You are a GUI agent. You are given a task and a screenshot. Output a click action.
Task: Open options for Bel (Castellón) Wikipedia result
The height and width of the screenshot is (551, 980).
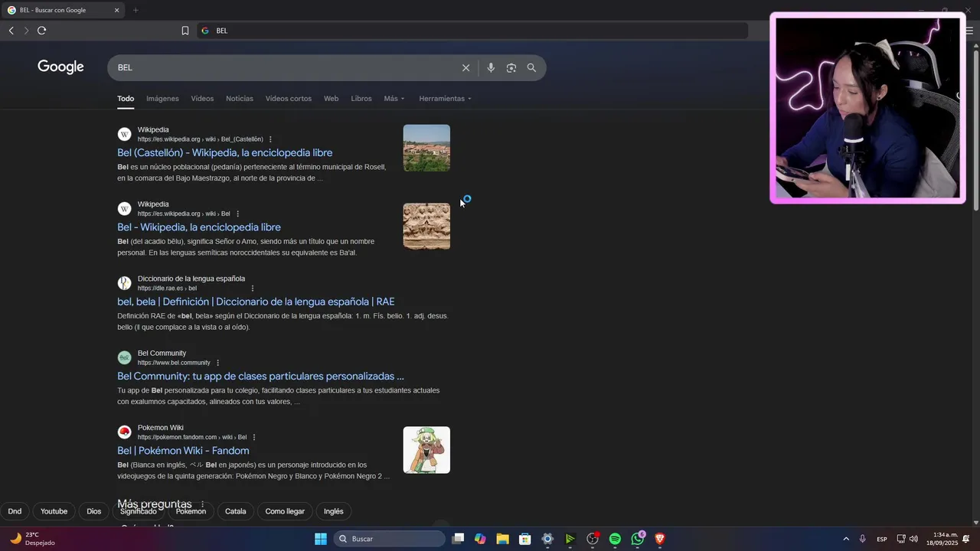(270, 139)
